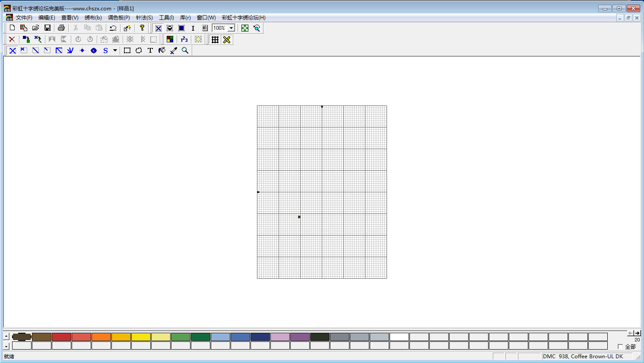Choose the color picker eyedropper tool

click(x=174, y=51)
